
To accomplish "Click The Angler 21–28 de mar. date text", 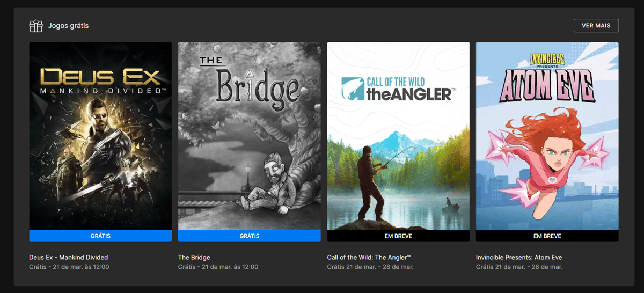I will click(370, 267).
